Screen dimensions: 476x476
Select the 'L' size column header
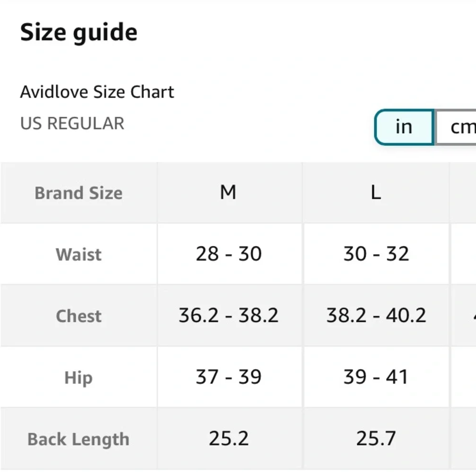click(x=376, y=193)
